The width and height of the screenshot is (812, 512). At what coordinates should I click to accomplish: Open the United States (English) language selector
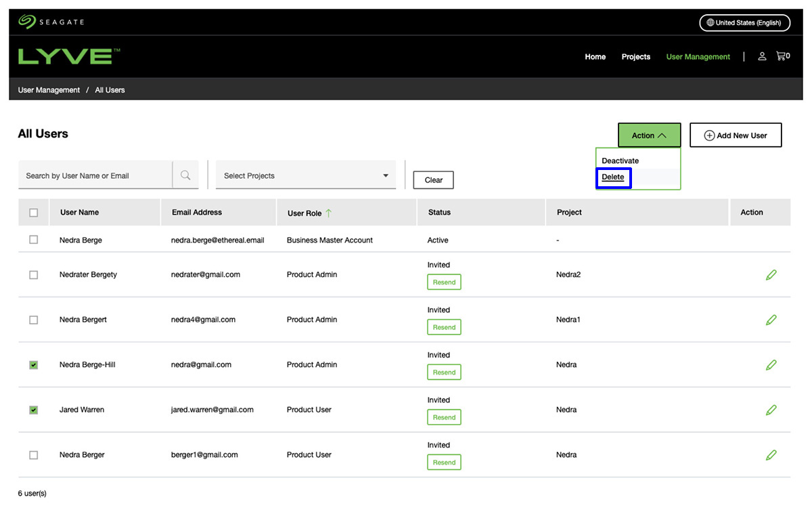(x=744, y=22)
